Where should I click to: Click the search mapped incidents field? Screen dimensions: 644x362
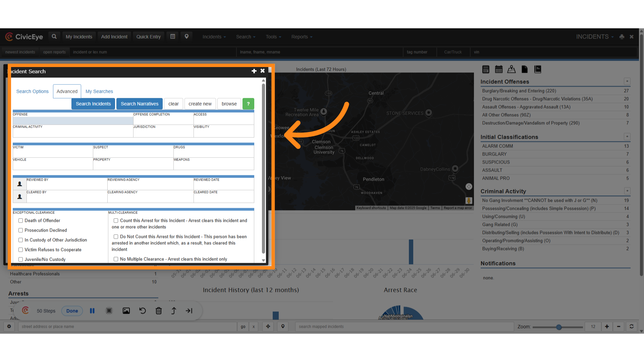coord(405,326)
